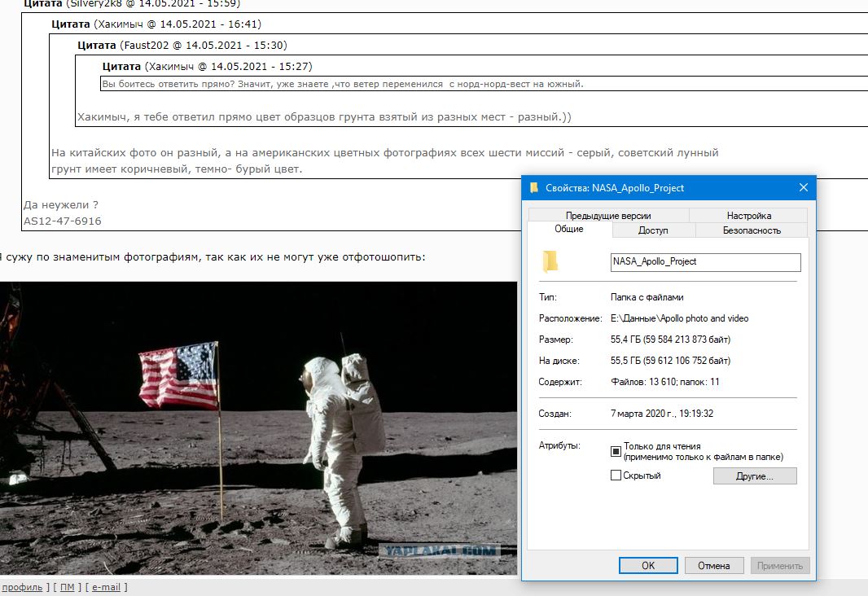This screenshot has width=868, height=596.
Task: Click the reply text 'Да неужели ?'
Action: [x=61, y=204]
